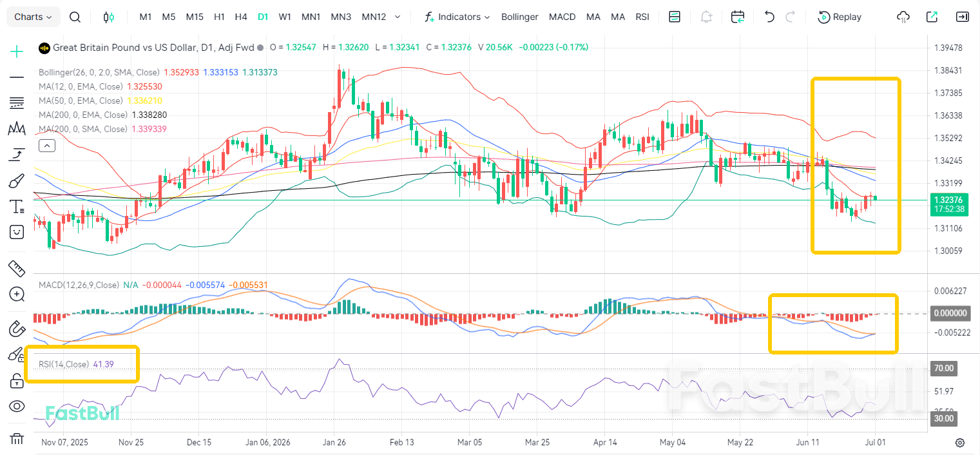Add the Bollinger indicator shortcut
The width and height of the screenshot is (980, 455).
520,17
